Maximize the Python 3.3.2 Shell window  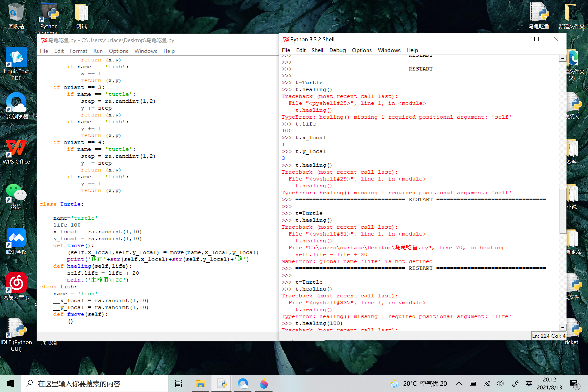click(x=536, y=39)
